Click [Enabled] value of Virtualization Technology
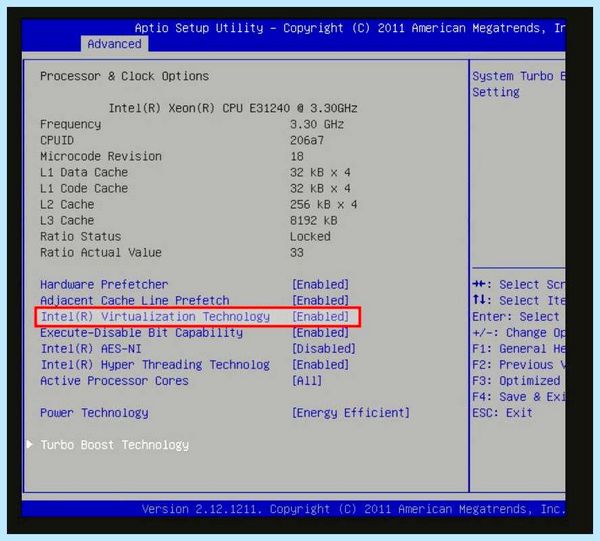Image resolution: width=600 pixels, height=541 pixels. pos(321,317)
